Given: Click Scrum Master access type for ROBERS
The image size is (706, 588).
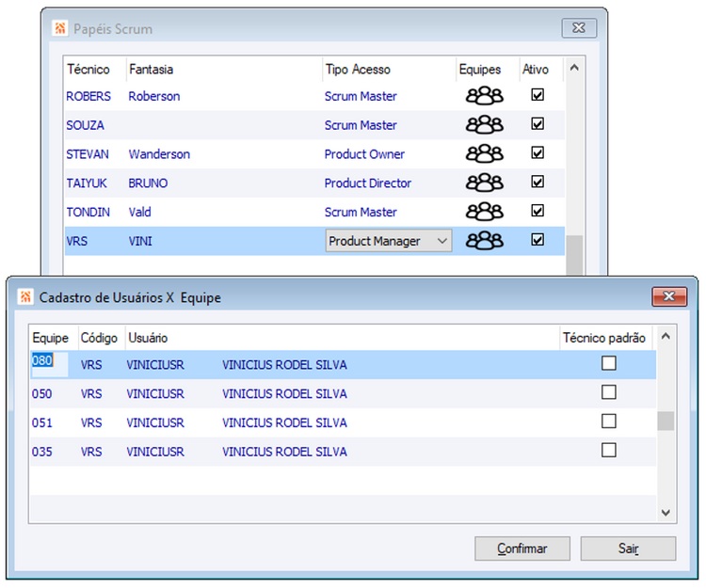Looking at the screenshot, I should 361,96.
